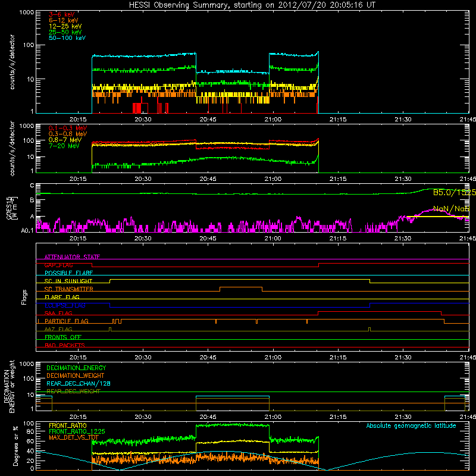Select the SC_TRANSMITTER flag label
This screenshot has height=476, width=476.
pyautogui.click(x=69, y=289)
